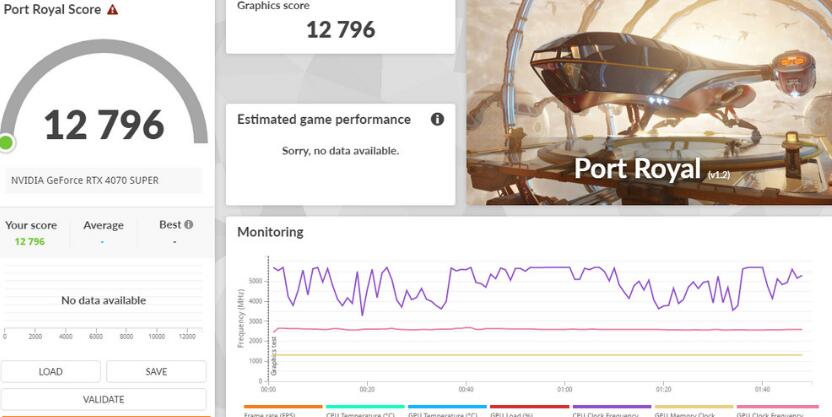Click the red GPU Load legend swatch
The width and height of the screenshot is (832, 417).
click(x=529, y=408)
